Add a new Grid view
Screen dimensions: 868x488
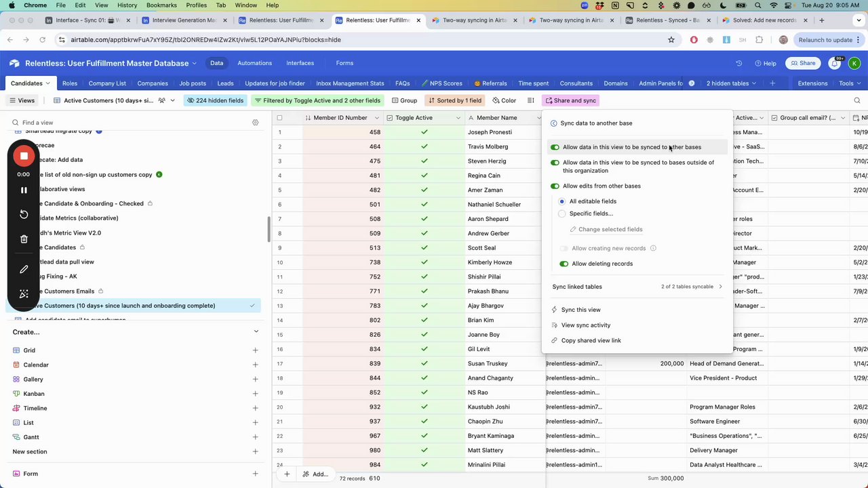[x=255, y=350]
